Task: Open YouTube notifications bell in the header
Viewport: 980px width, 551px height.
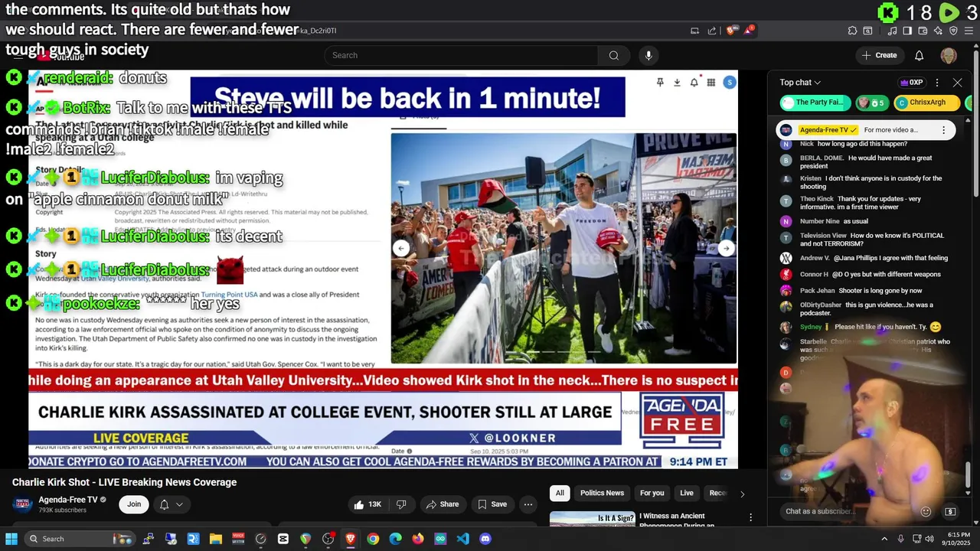Action: point(919,55)
